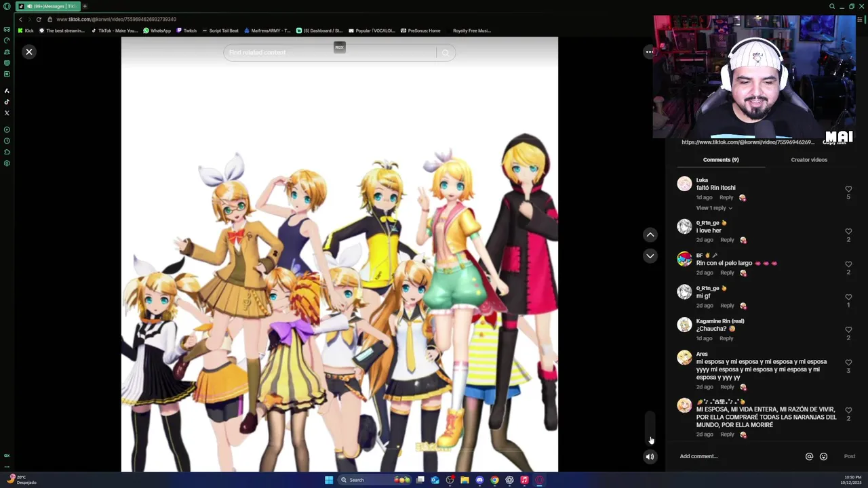
Task: Open the video more options (three dots)
Action: (x=650, y=52)
